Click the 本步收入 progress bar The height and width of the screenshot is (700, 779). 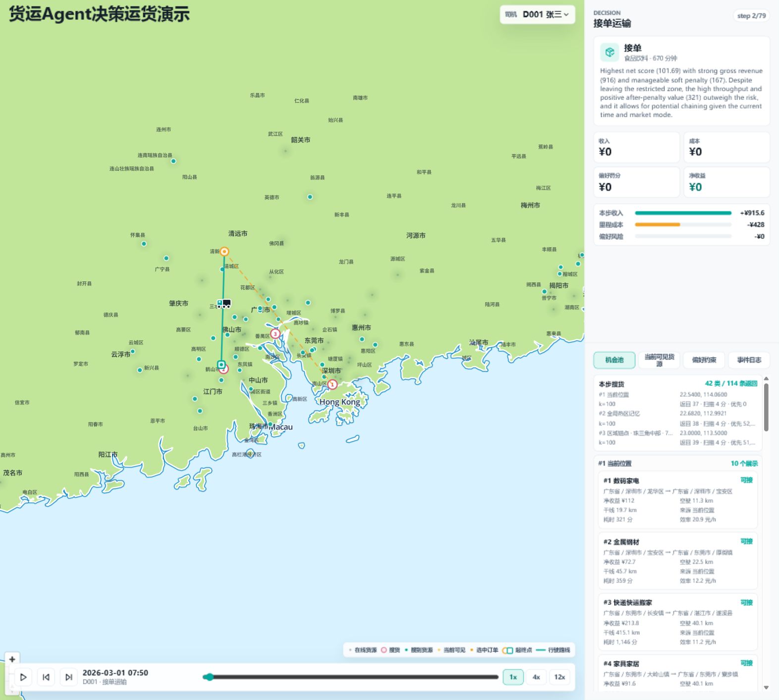pyautogui.click(x=683, y=213)
